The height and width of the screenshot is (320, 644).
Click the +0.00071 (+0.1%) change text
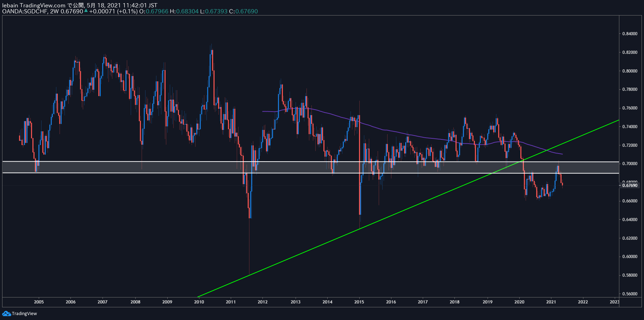[113, 11]
